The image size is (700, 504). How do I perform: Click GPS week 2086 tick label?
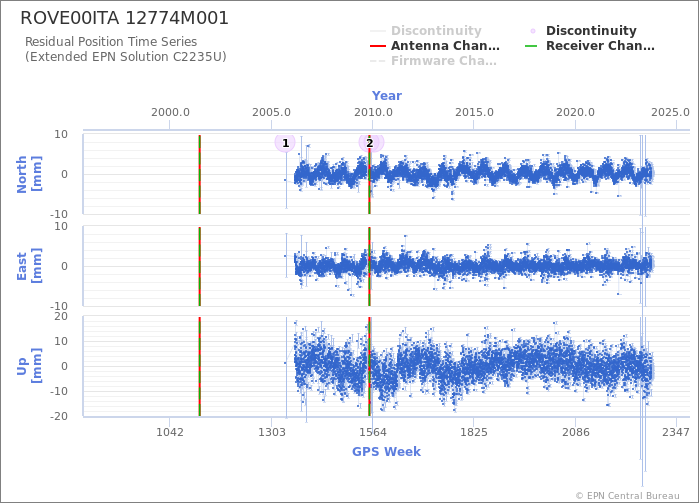575,432
